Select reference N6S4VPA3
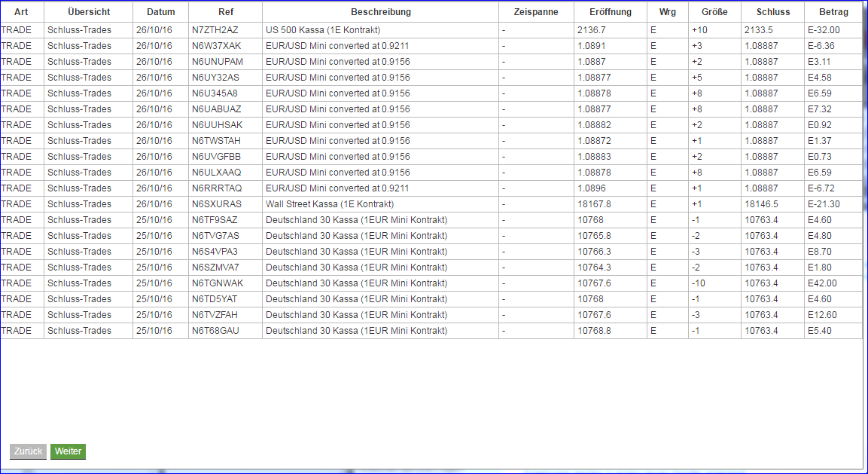Image resolution: width=868 pixels, height=474 pixels. point(215,251)
